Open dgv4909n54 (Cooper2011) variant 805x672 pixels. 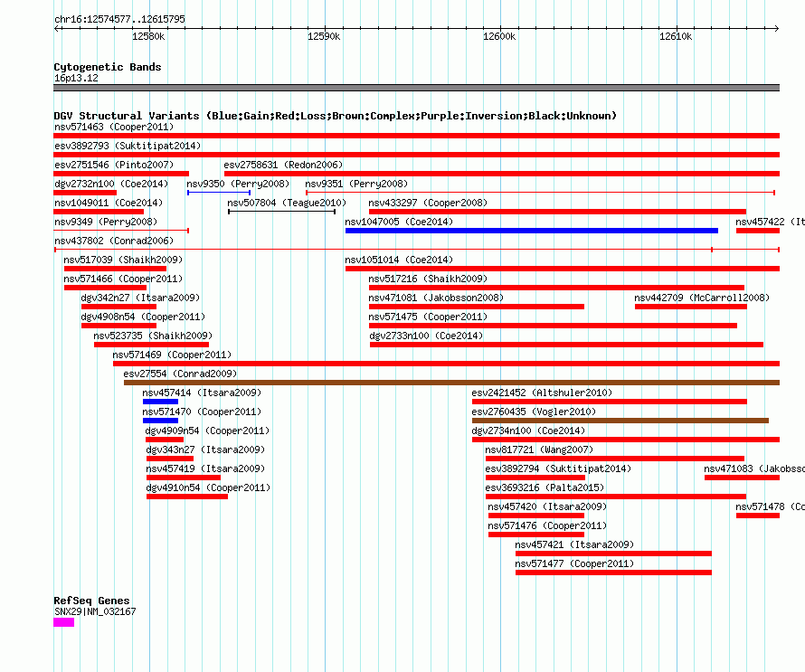[207, 431]
